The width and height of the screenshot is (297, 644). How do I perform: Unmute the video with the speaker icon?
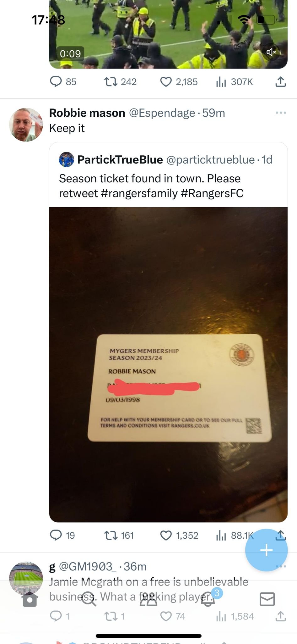[271, 52]
